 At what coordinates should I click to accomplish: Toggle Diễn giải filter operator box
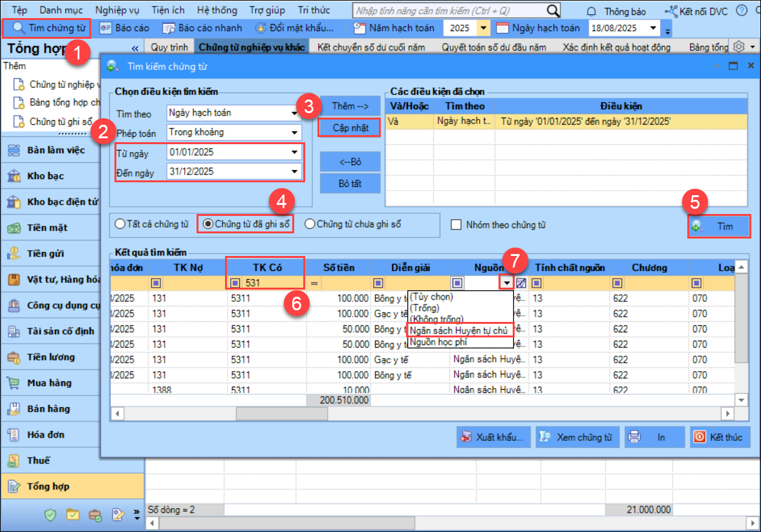[x=378, y=283]
